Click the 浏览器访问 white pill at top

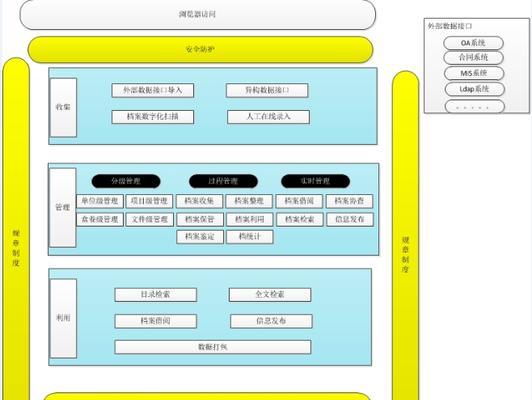[197, 14]
